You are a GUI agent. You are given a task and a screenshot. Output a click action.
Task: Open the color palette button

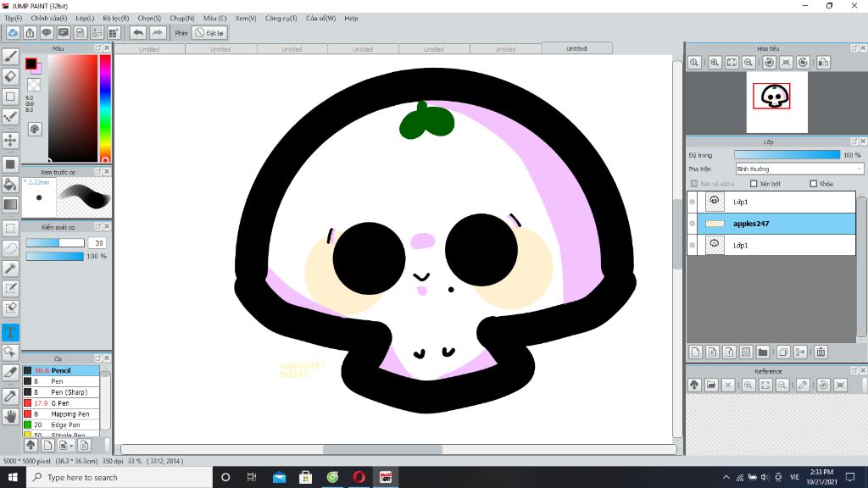pyautogui.click(x=35, y=129)
